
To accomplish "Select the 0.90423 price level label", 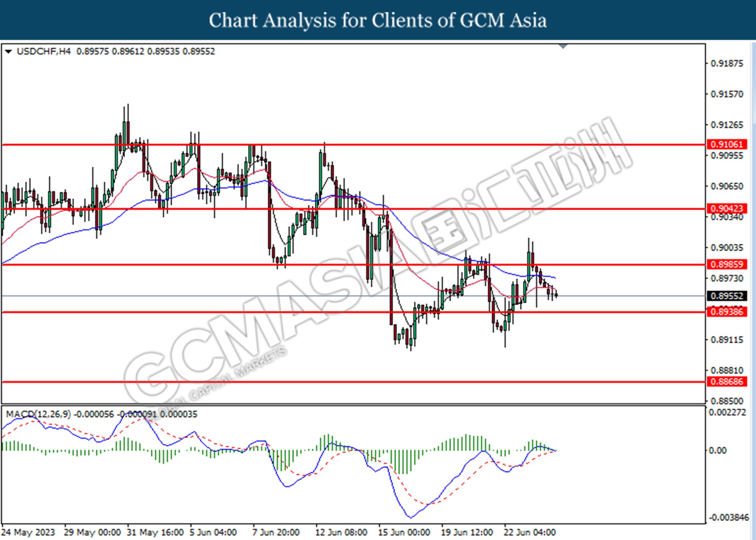I will pos(727,208).
